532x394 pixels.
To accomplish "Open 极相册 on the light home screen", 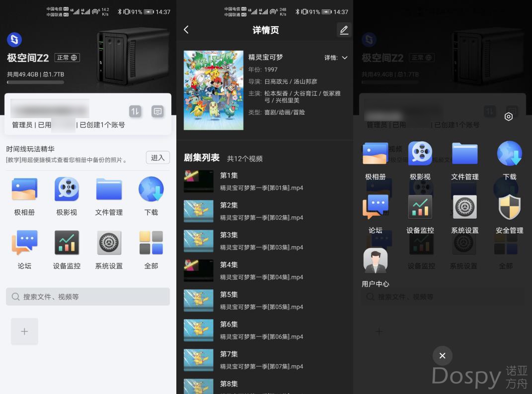I will pos(24,190).
